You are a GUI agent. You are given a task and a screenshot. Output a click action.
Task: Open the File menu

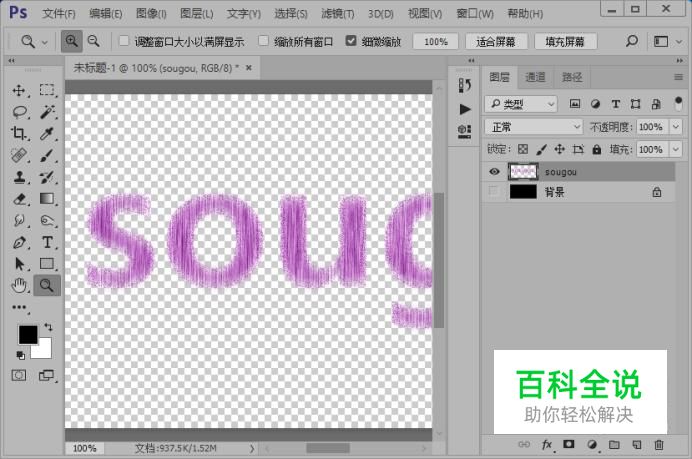tap(59, 14)
